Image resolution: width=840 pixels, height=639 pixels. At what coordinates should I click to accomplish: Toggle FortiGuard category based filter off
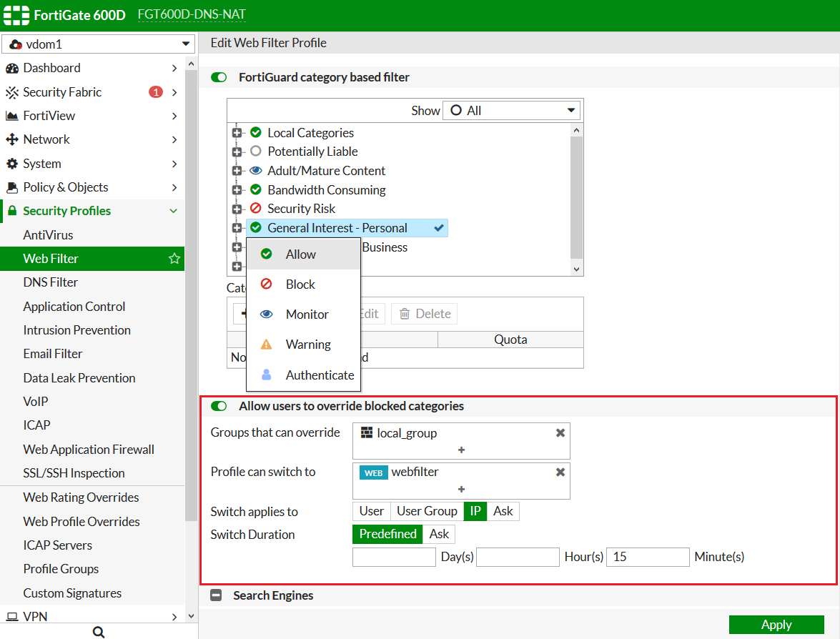point(219,77)
